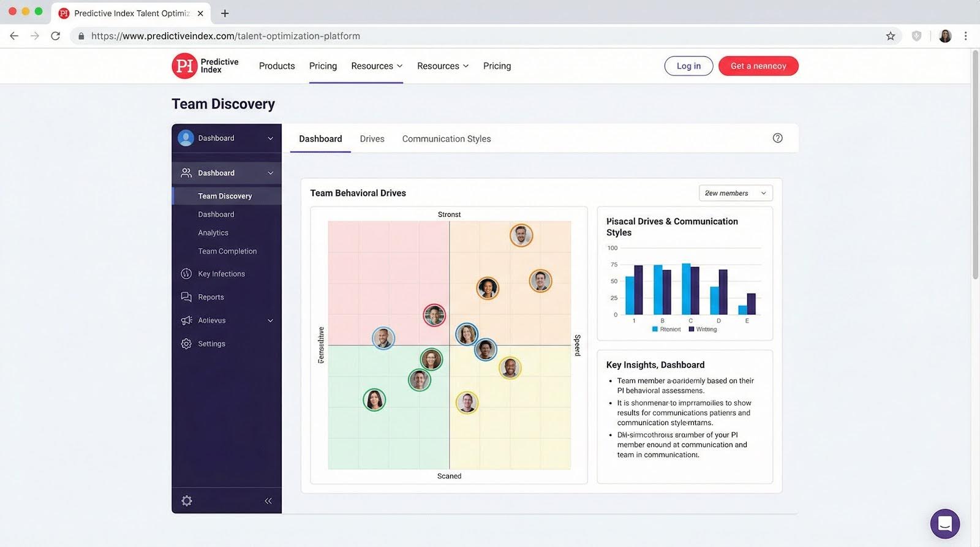Click the Reports sidebar icon
980x547 pixels.
click(x=186, y=297)
